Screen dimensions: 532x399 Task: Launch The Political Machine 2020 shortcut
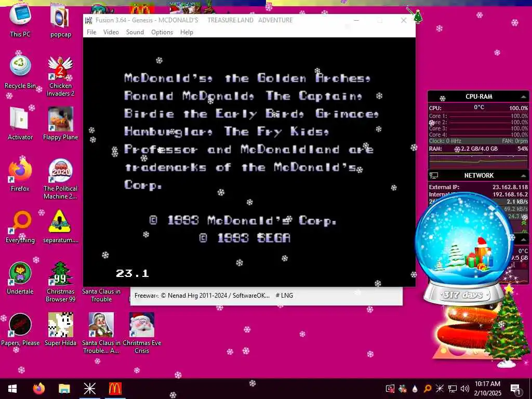coord(60,179)
